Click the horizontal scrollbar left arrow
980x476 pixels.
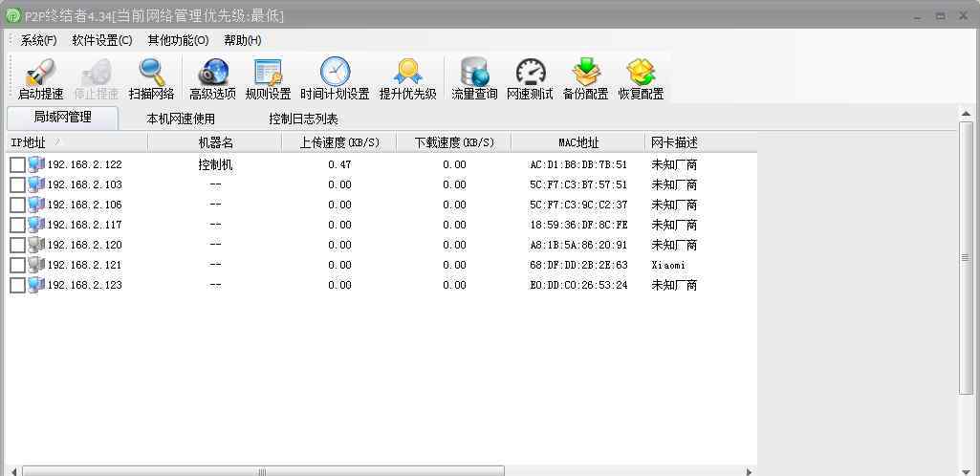13,471
